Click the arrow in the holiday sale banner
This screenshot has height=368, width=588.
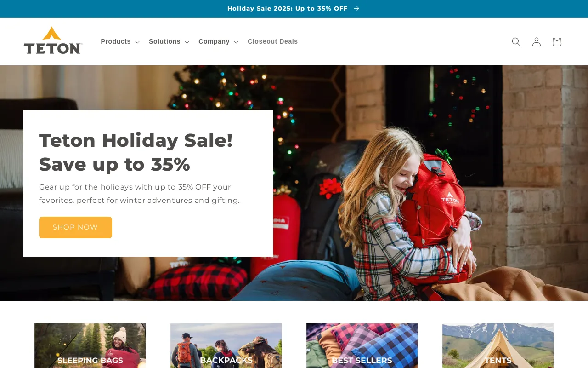(356, 8)
